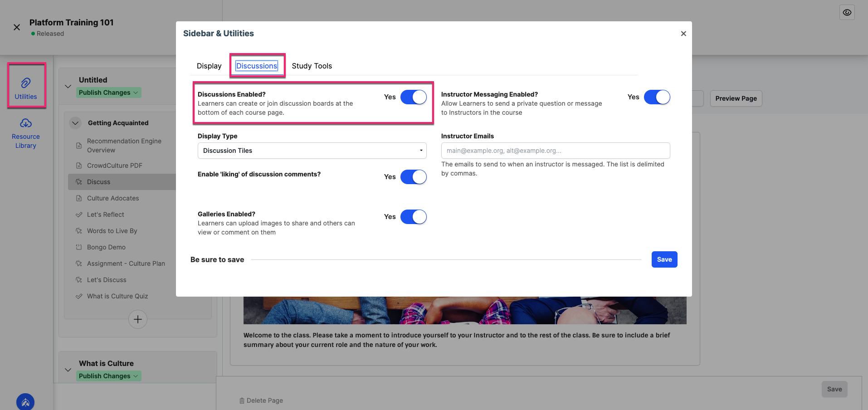Click the quiz icon beside What is Culture Quiz

click(x=79, y=296)
